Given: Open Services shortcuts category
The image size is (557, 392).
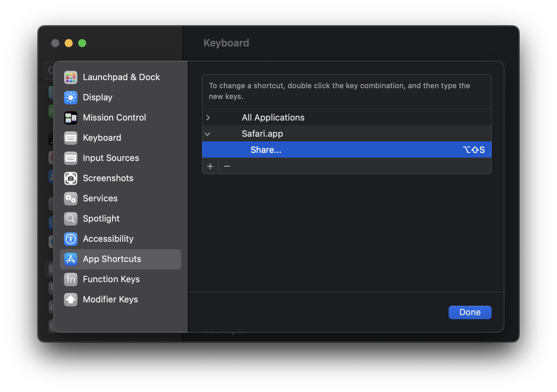Looking at the screenshot, I should pos(121,198).
